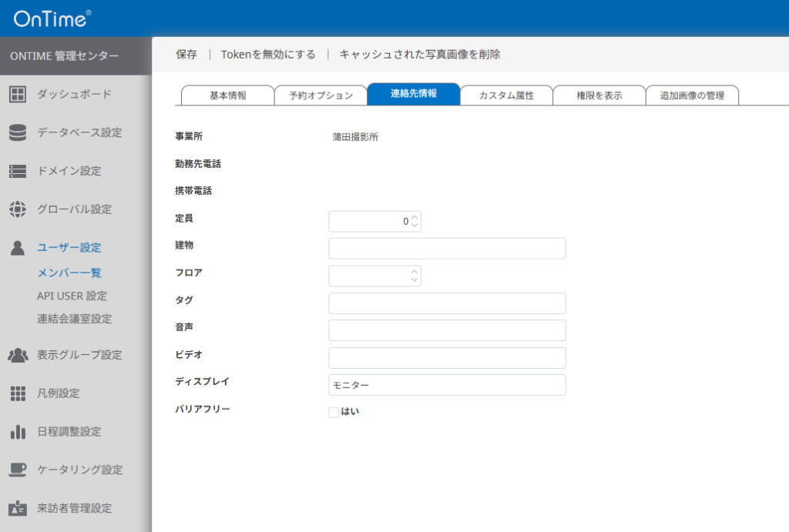Click the database settings stack icon
Screen dimensions: 789x532
click(x=18, y=132)
